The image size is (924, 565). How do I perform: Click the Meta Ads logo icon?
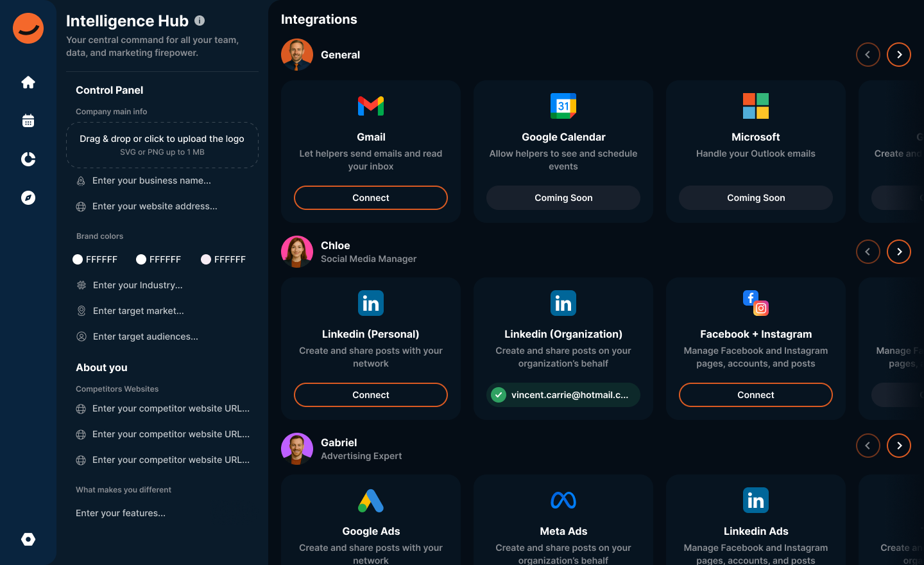[563, 500]
